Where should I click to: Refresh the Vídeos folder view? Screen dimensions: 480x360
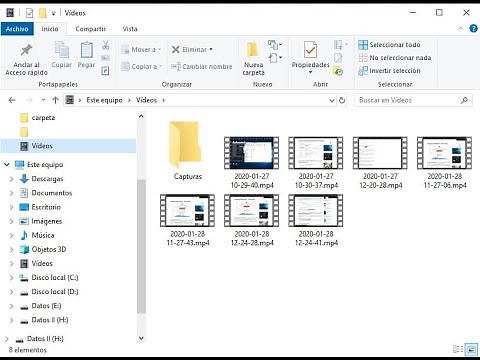pos(342,100)
